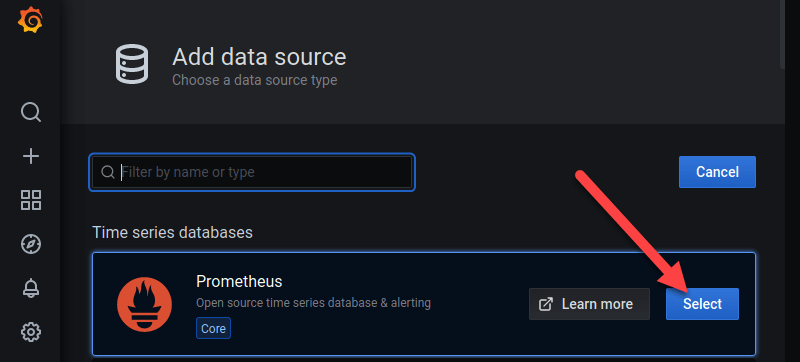Open the Search magnifier in the sidebar
This screenshot has width=800, height=362.
[x=31, y=112]
